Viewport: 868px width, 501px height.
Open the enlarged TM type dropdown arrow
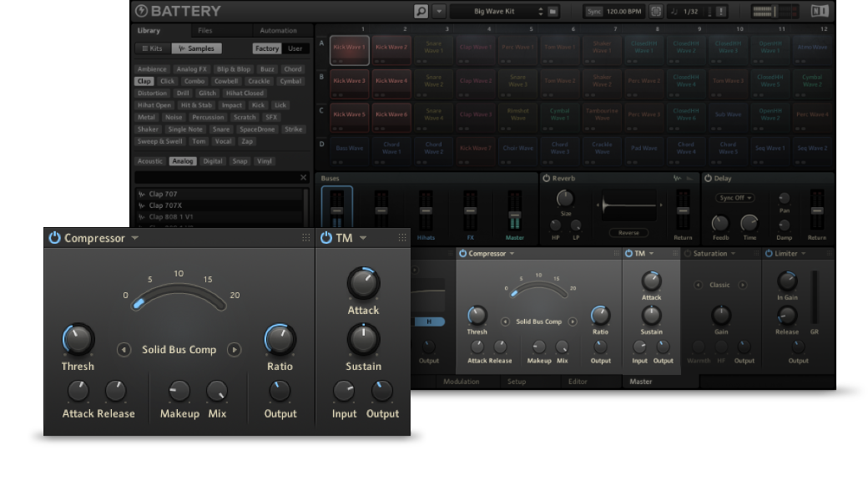coord(363,238)
